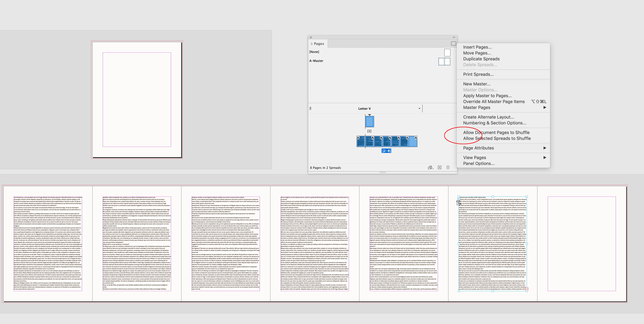Click the delete selected pages trash icon

tap(448, 168)
